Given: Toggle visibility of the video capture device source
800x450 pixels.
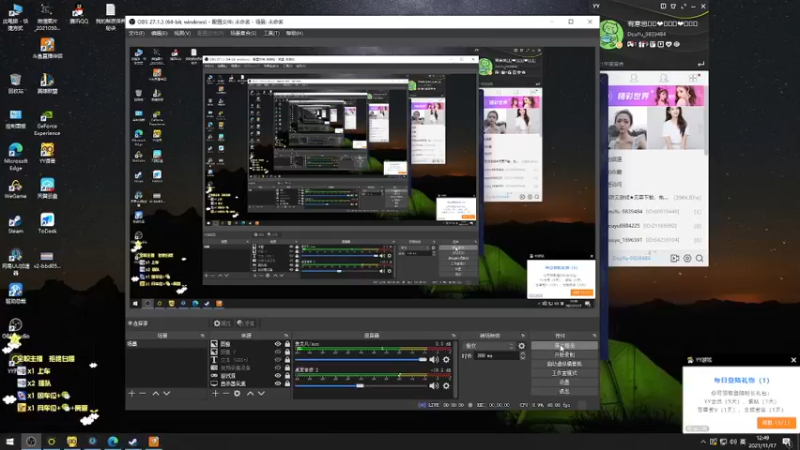Looking at the screenshot, I should (x=278, y=367).
